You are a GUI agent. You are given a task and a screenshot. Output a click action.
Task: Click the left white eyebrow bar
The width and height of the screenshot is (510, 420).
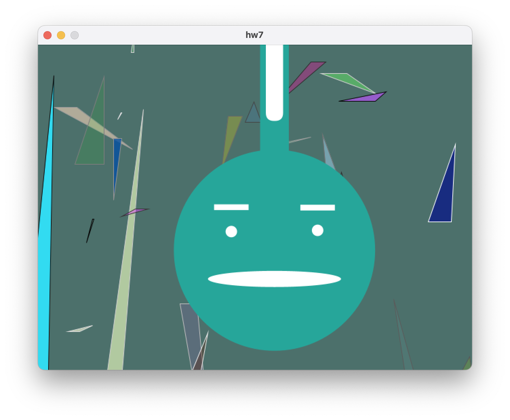[x=231, y=207]
